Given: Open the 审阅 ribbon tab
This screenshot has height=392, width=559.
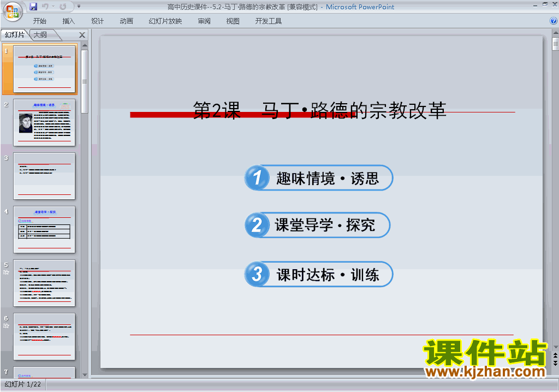Looking at the screenshot, I should point(204,21).
